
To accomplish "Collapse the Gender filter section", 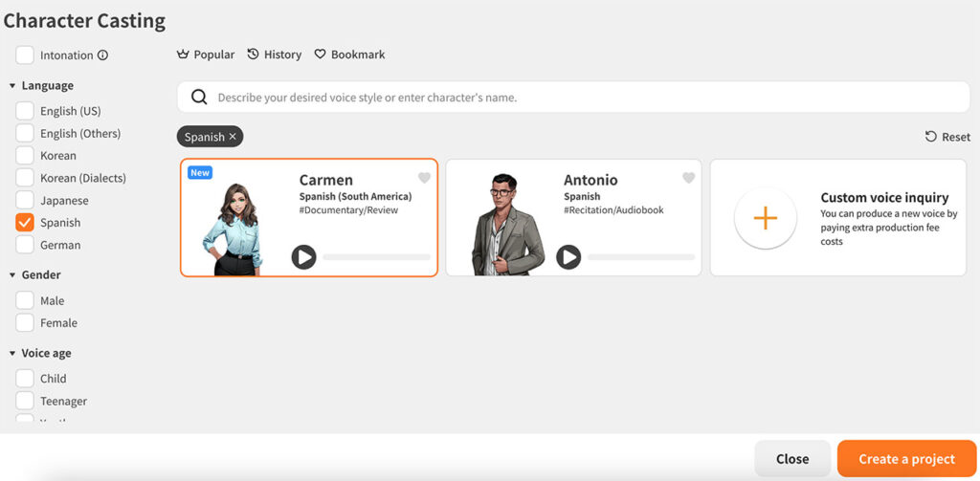I will pos(12,274).
